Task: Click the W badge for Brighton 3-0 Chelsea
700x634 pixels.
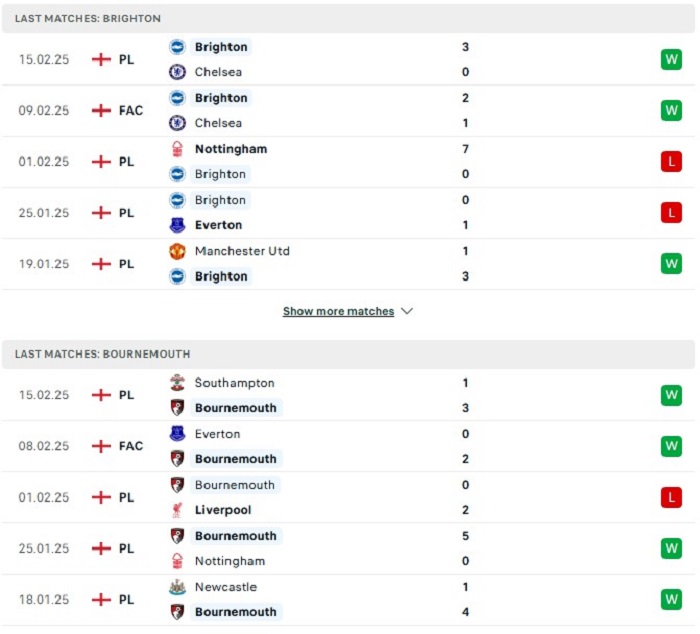Action: [671, 59]
